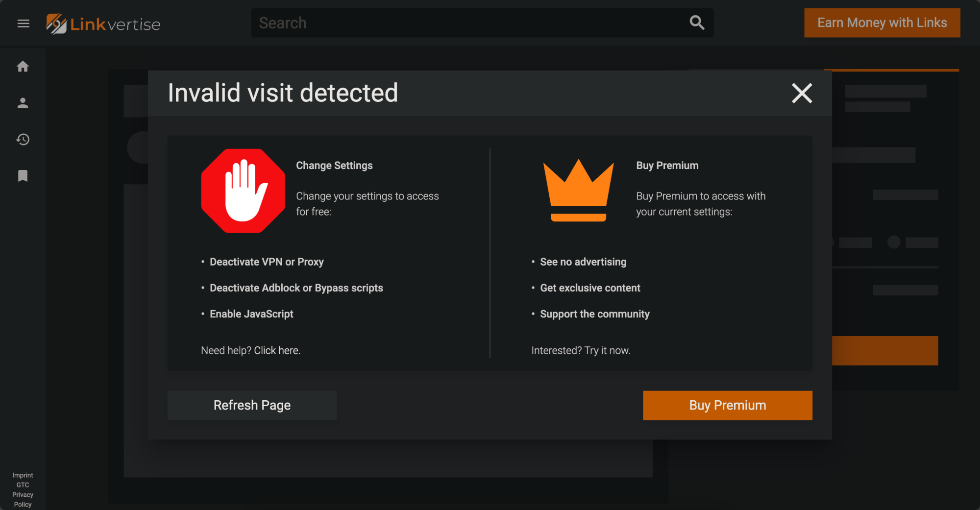Screen dimensions: 980x510
Task: Dismiss the Invalid visit detected dialog
Action: (802, 93)
